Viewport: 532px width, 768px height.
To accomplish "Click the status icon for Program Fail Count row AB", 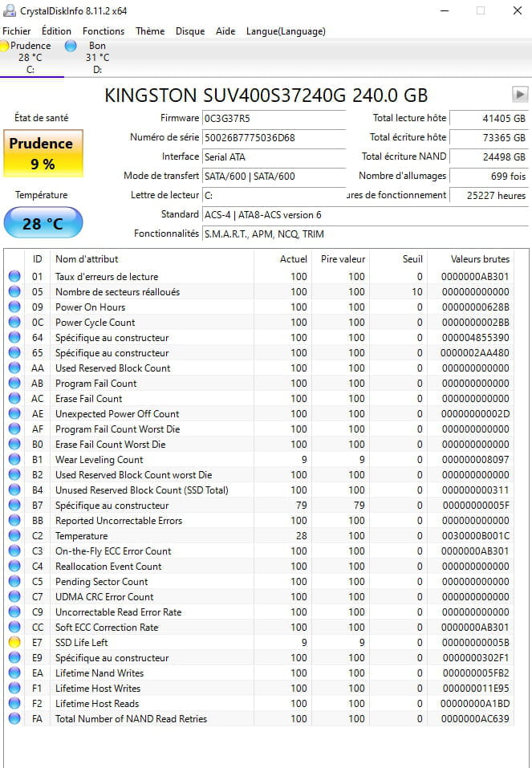I will [x=14, y=383].
